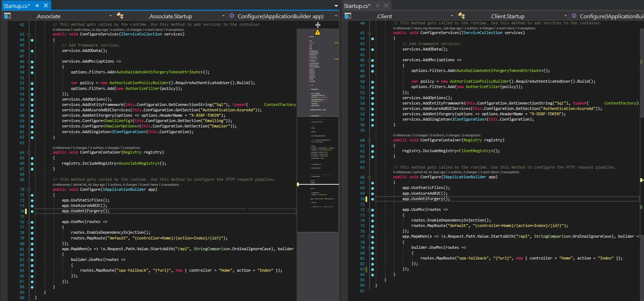This screenshot has width=644, height=301.
Task: Pin the left Startup.cs tab
Action: (37, 6)
